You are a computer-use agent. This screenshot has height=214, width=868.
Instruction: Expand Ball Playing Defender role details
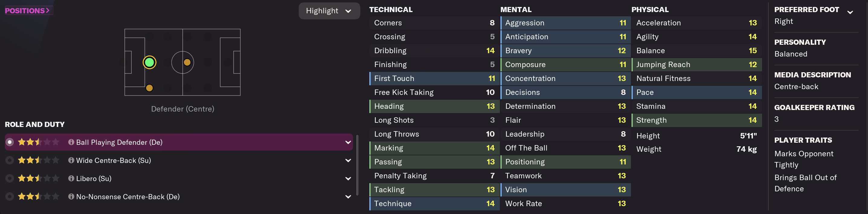point(348,142)
